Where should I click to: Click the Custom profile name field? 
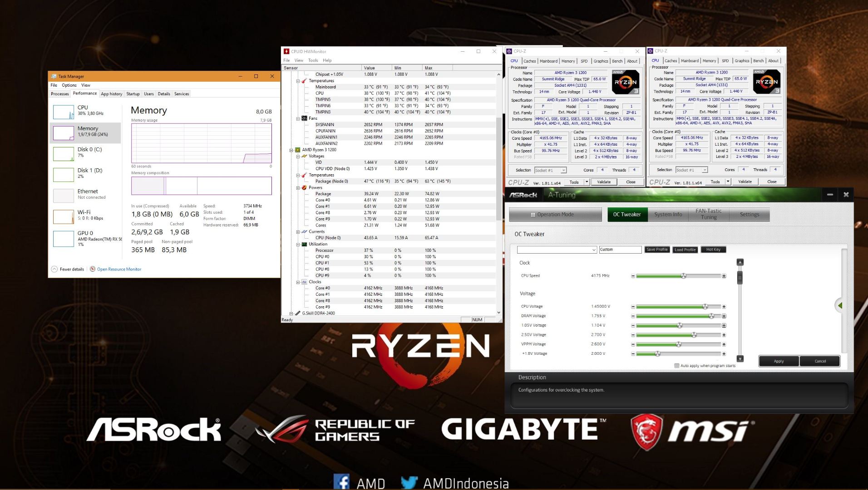tap(620, 250)
